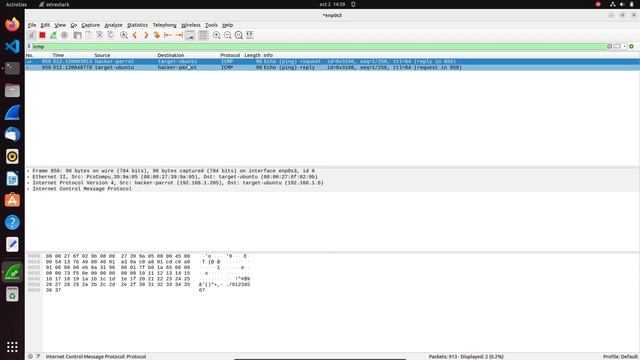Click the Find a packet magnifier icon

[x=124, y=35]
